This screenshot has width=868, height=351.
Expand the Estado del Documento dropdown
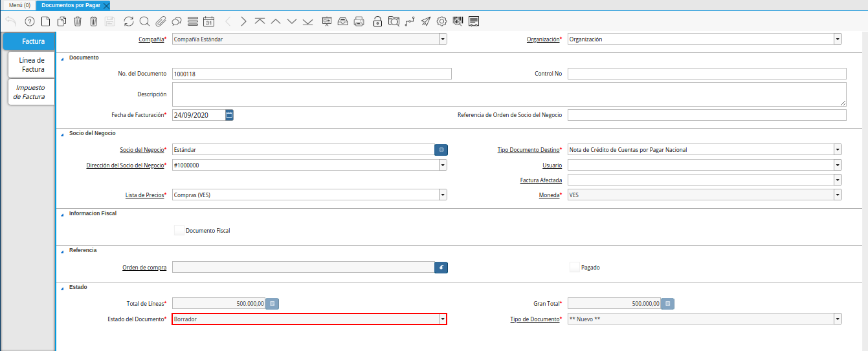tap(443, 319)
